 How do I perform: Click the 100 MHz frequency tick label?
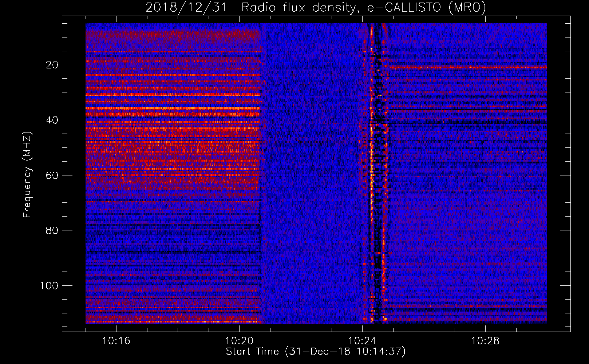[x=49, y=286]
